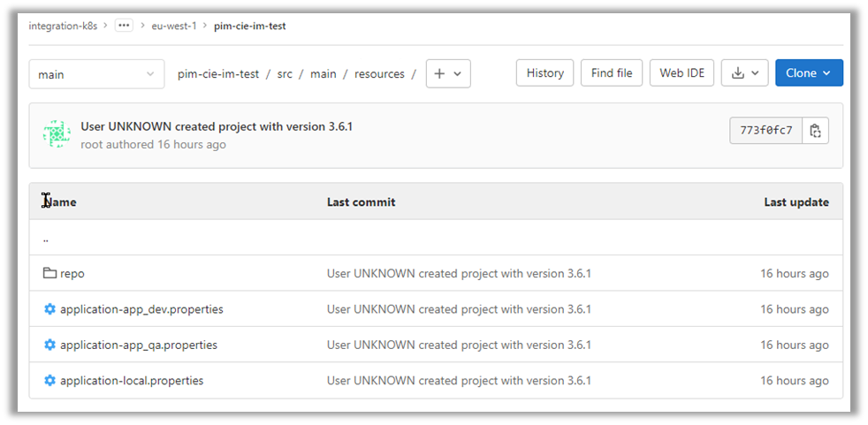The width and height of the screenshot is (868, 425).
Task: Expand collapsed breadcrumb ellipsis
Action: click(124, 26)
